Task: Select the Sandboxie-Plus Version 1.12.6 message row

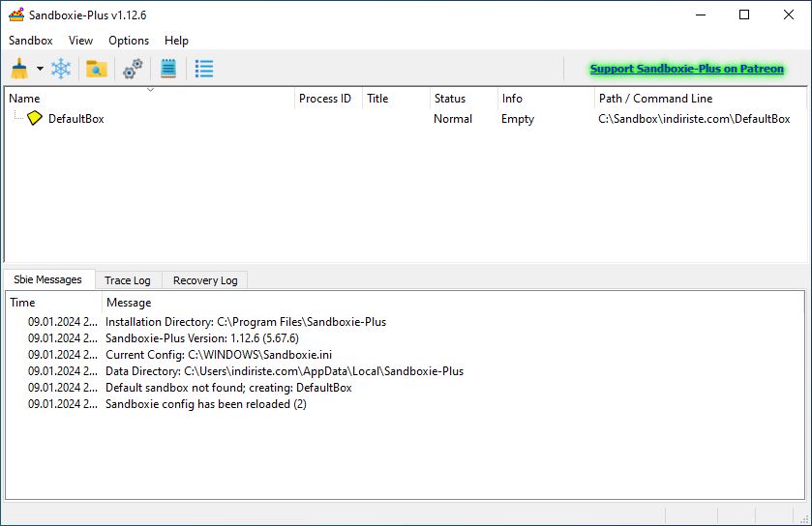Action: pos(405,338)
